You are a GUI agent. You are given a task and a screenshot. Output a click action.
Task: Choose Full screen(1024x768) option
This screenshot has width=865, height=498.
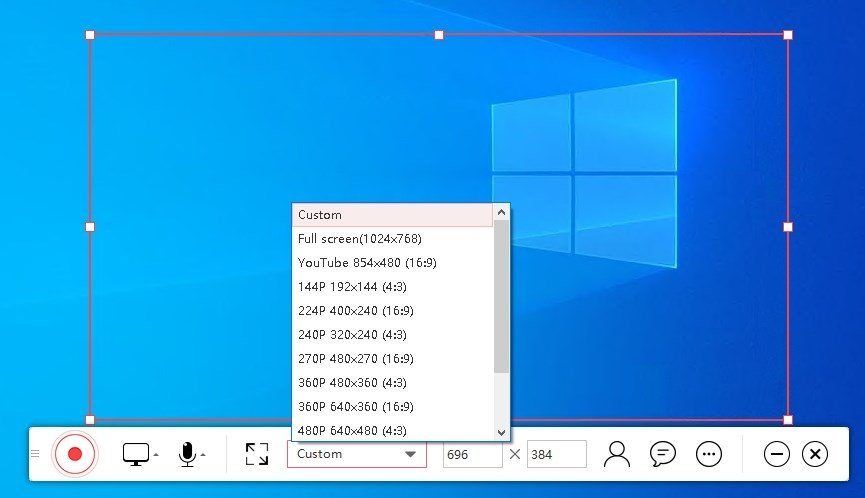392,239
